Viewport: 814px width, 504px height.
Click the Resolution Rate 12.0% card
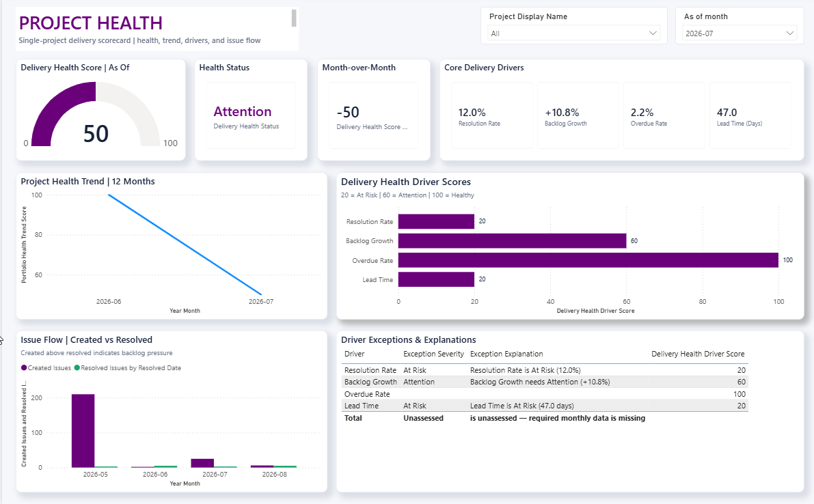491,115
